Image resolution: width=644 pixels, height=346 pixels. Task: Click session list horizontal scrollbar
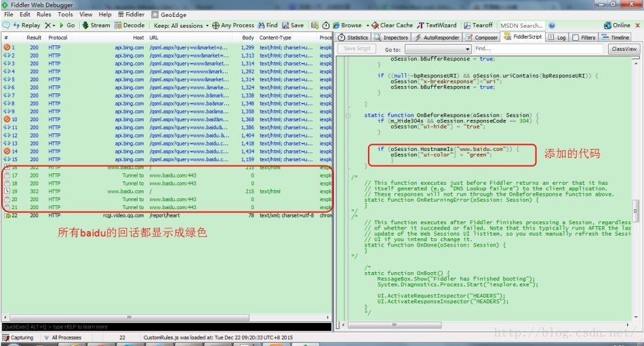tap(129, 318)
